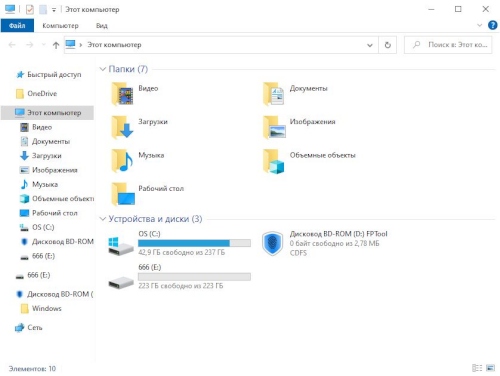Select the 666 (E:) drive icon in main pane
Screen dimensions: 500x376
click(x=121, y=282)
